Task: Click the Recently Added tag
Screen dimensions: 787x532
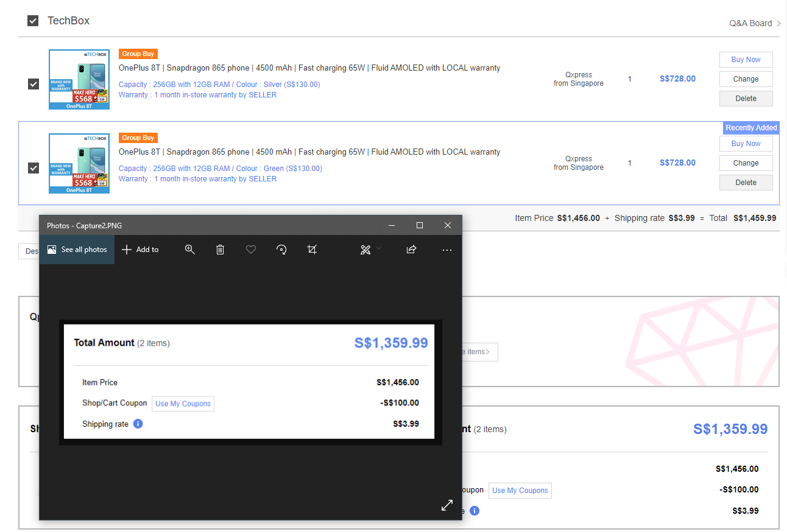Action: 751,128
